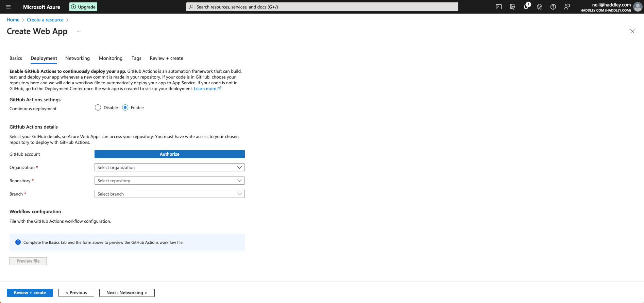Click the neil@haddley.com account name

pos(611,5)
